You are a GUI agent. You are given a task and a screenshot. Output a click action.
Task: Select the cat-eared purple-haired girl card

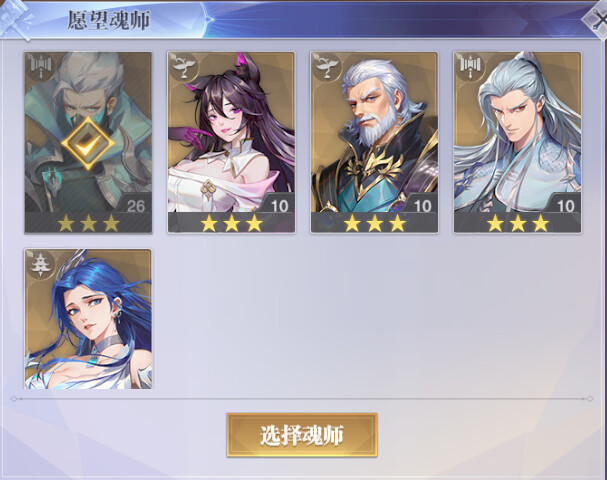click(x=231, y=142)
